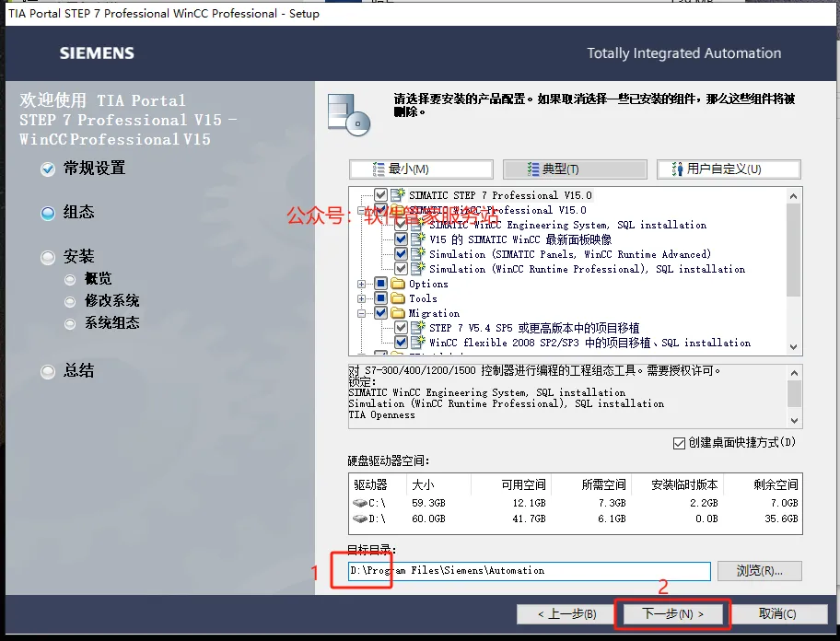The width and height of the screenshot is (840, 641).
Task: Click the Simulation SIMATIC Panels package icon
Action: (418, 253)
